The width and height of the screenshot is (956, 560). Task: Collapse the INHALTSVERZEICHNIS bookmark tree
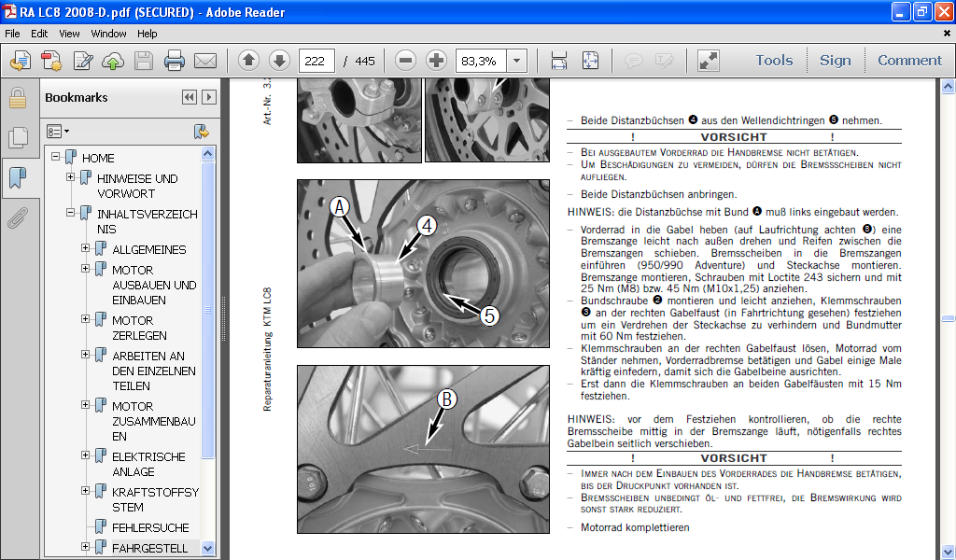click(71, 214)
